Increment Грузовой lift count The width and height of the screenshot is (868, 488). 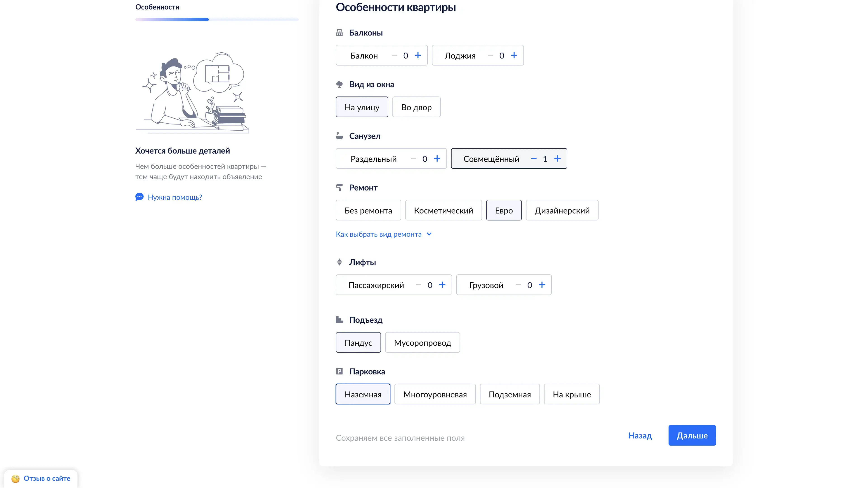542,285
